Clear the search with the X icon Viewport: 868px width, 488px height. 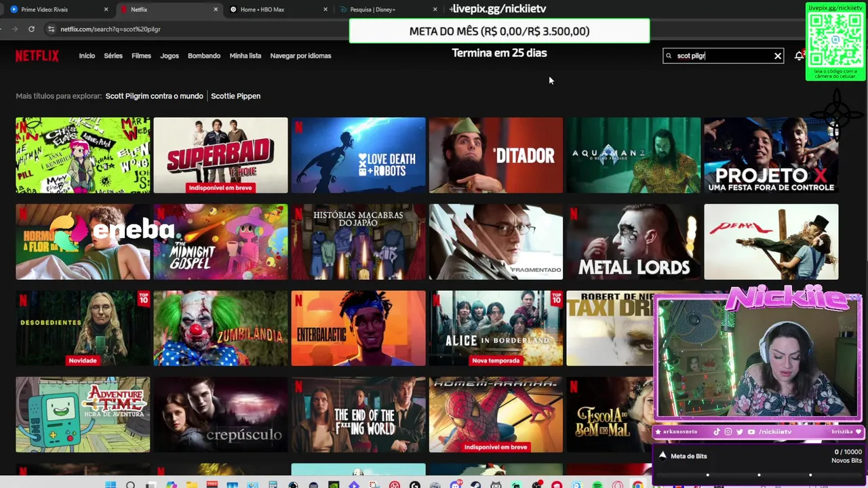[778, 56]
